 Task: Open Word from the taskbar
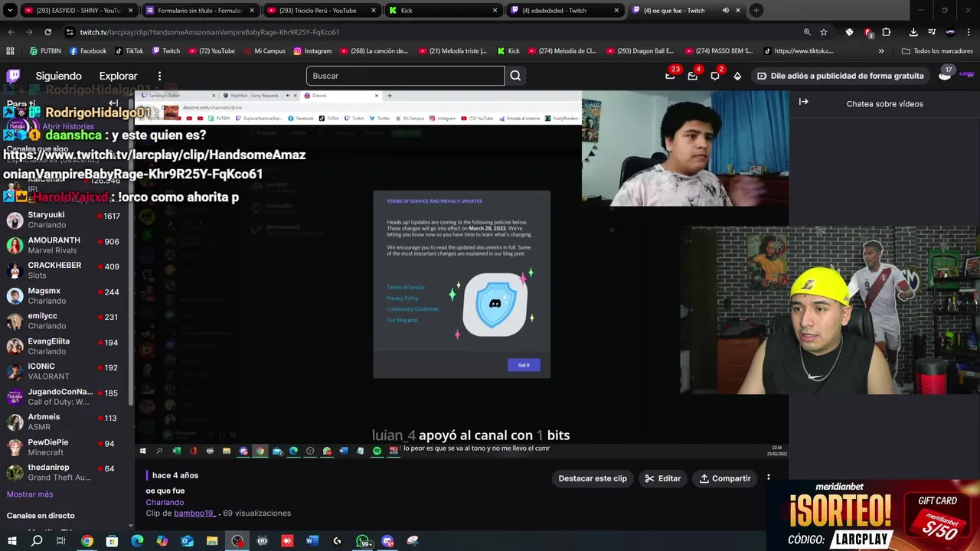(x=312, y=541)
